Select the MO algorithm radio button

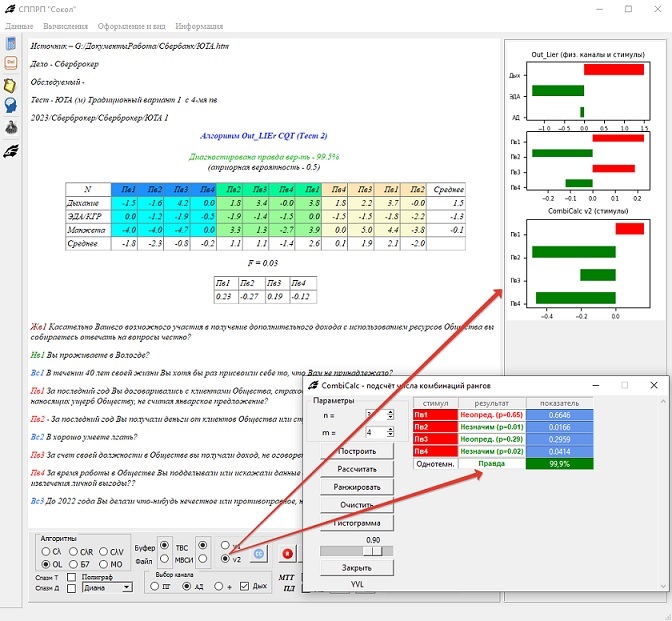(x=103, y=564)
